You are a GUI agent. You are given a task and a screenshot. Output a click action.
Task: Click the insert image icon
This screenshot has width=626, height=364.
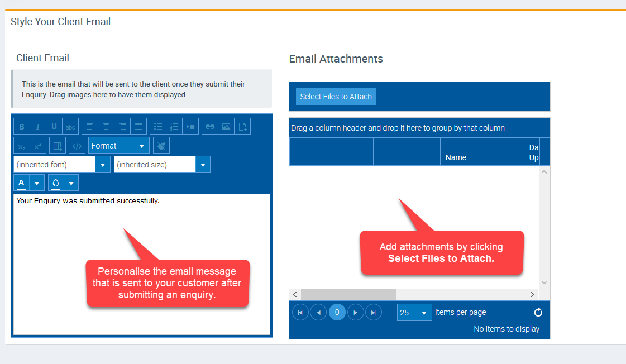pos(226,127)
